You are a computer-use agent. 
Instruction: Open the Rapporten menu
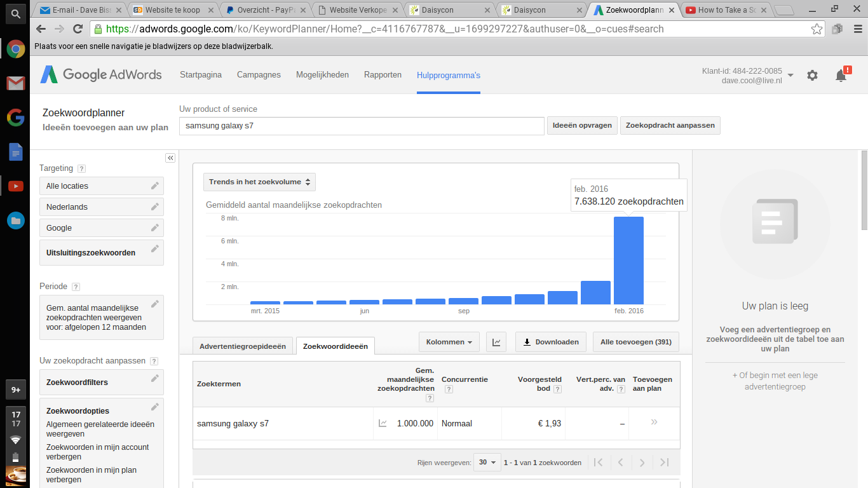coord(383,75)
